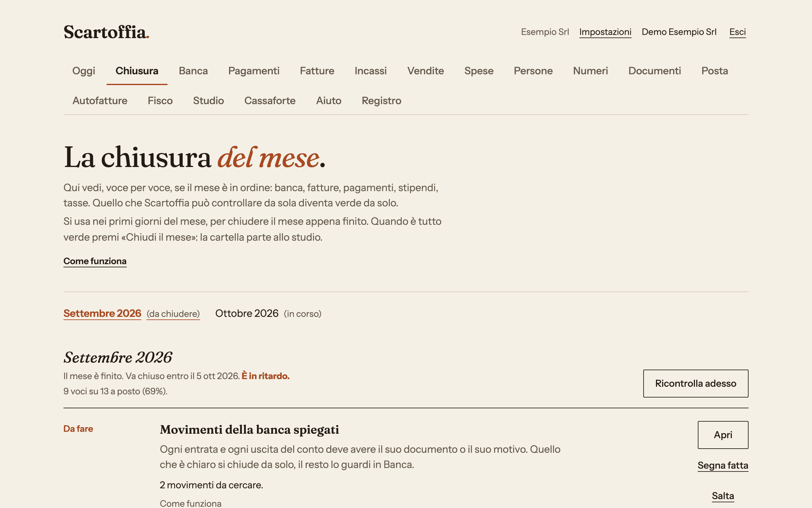Viewport: 812px width, 508px height.
Task: Click '9 voci su 13 a posto (69%).'
Action: [x=115, y=391]
